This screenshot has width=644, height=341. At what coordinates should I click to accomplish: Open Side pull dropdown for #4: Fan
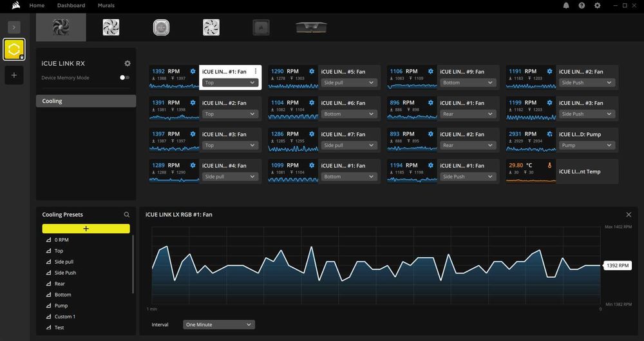pos(230,177)
